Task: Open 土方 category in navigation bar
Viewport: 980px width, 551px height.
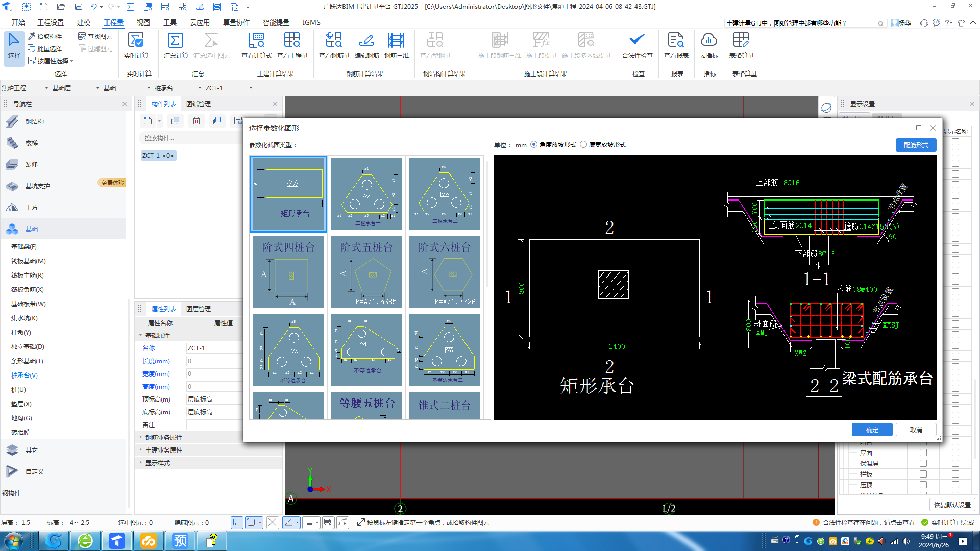Action: point(32,207)
